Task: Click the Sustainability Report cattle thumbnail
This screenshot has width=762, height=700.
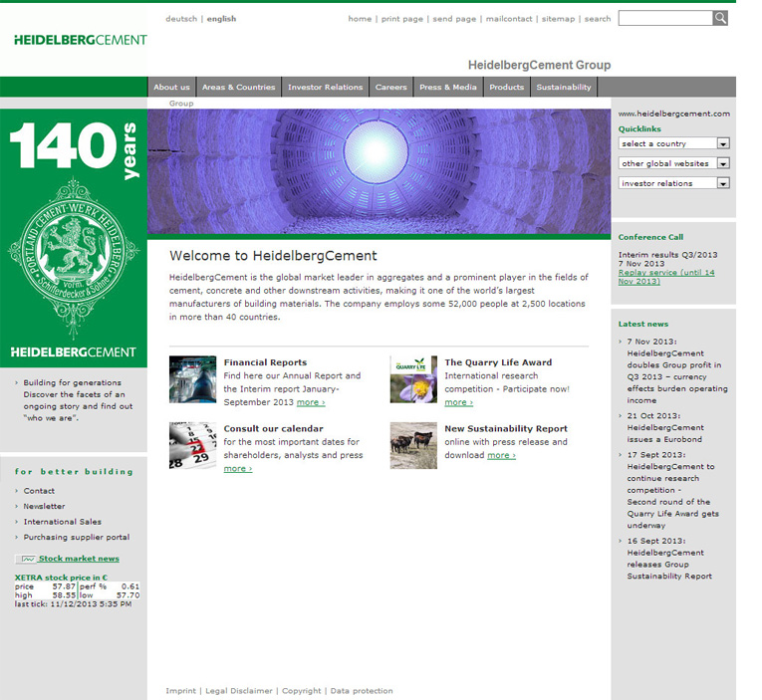Action: point(413,445)
